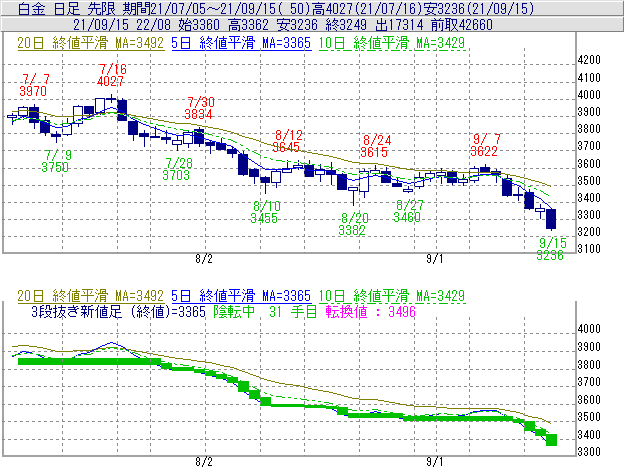Click the volume value 出17314

click(399, 25)
